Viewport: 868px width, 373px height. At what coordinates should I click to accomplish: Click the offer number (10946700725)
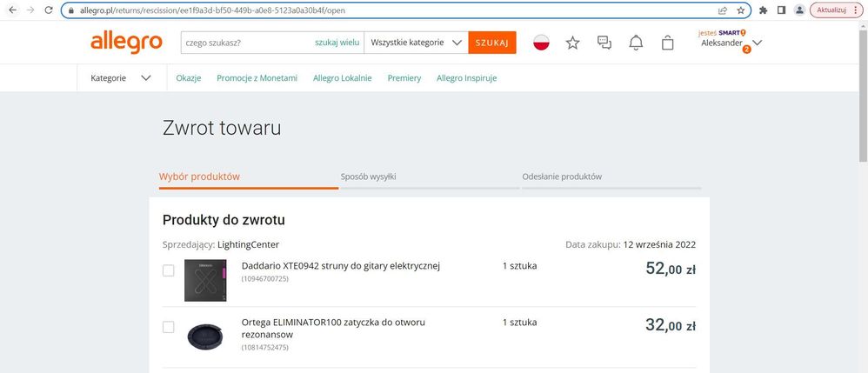[x=265, y=279]
